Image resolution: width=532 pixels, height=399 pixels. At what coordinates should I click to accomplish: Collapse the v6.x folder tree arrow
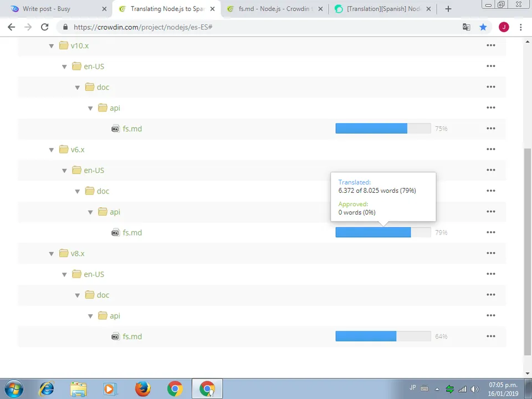51,150
